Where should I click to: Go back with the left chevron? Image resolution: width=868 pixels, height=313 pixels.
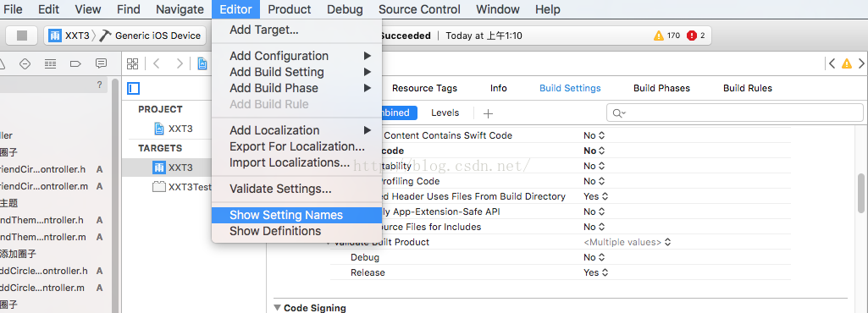point(156,63)
